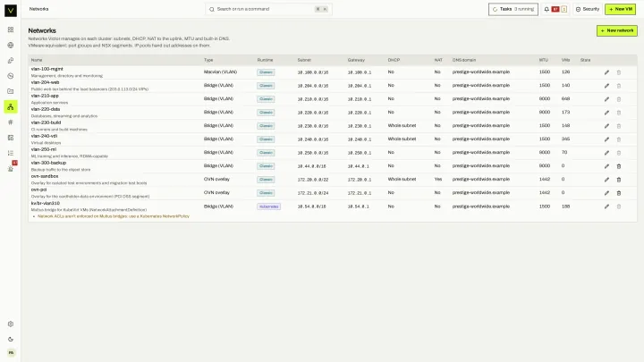The image size is (644, 362).
Task: Open the Tasks running button
Action: click(513, 9)
